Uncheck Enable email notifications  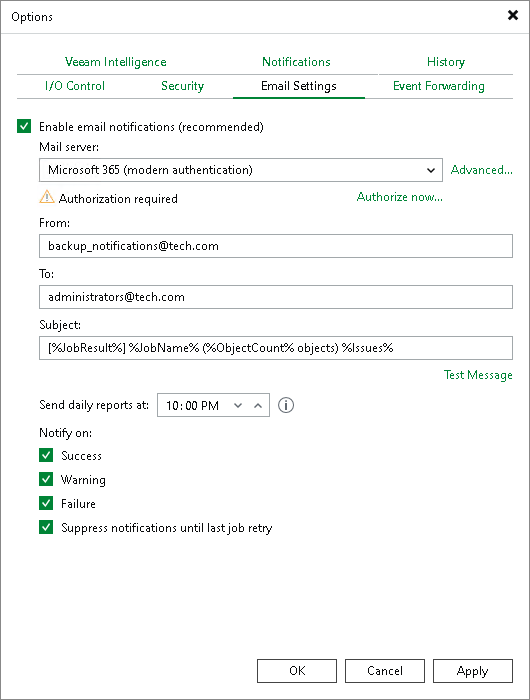(24, 126)
